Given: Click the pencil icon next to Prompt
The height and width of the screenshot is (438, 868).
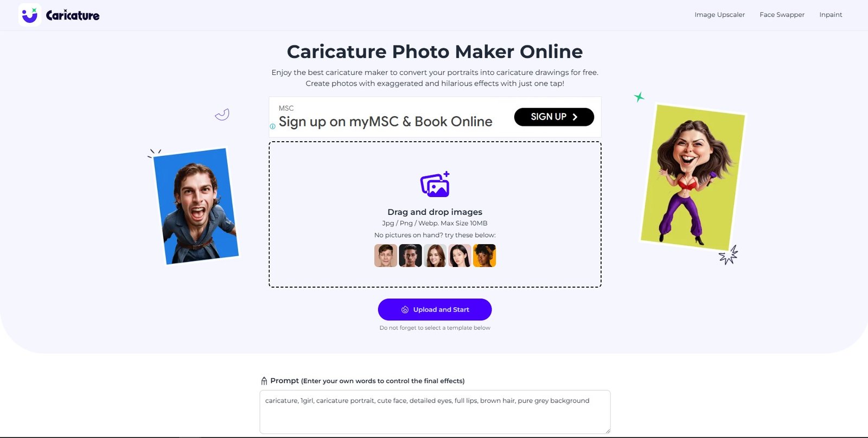Looking at the screenshot, I should pyautogui.click(x=264, y=381).
